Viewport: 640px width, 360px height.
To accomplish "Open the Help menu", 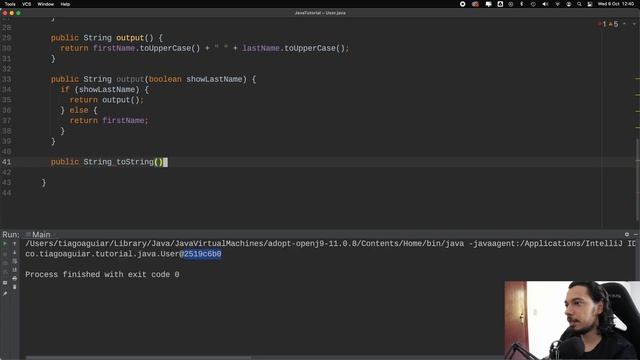I will 65,4.
